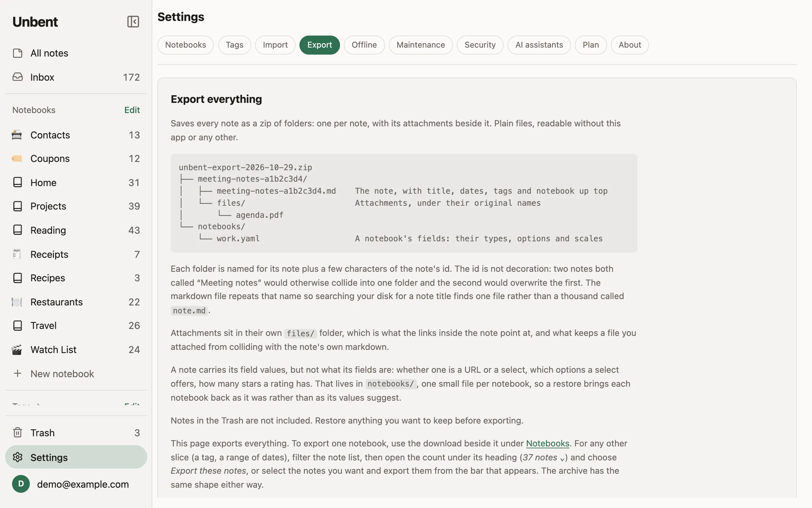Click the All notes page icon
Image resolution: width=812 pixels, height=508 pixels.
click(17, 53)
